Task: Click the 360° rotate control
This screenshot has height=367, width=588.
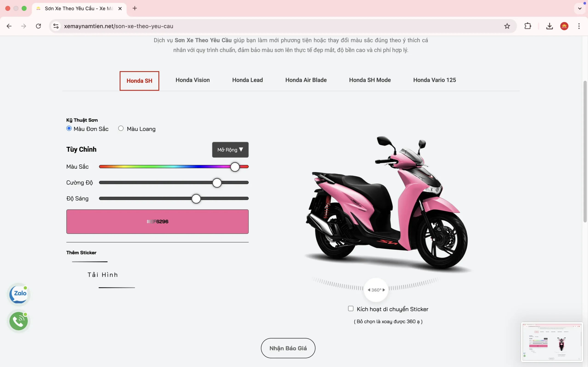Action: 376,290
